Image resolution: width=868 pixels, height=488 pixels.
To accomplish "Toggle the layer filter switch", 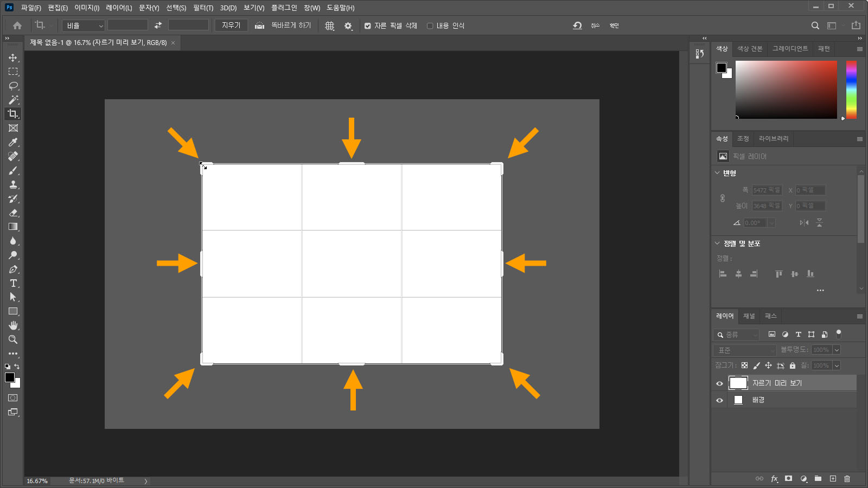I will click(838, 333).
